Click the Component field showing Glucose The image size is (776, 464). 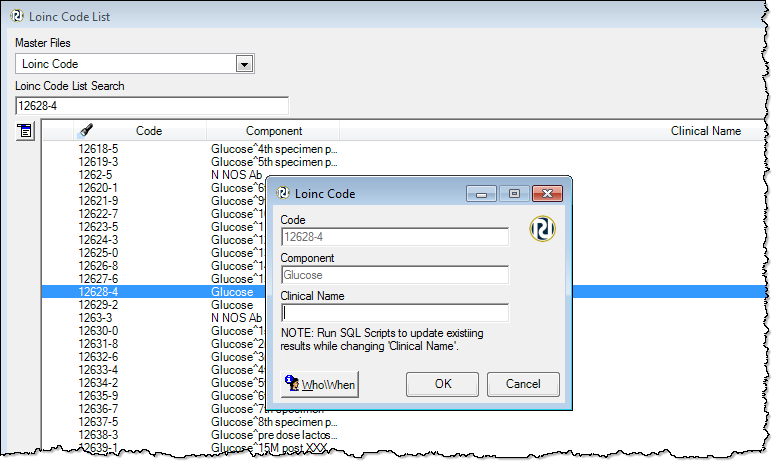click(394, 275)
